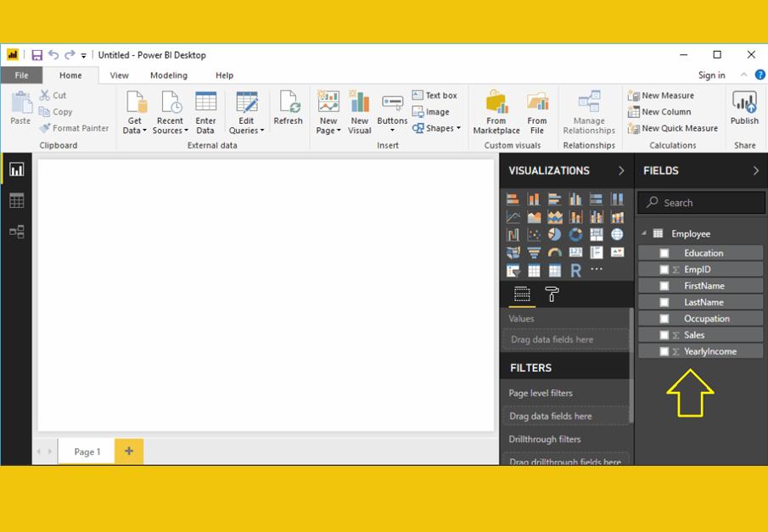
Task: Open Report view in left sidebar
Action: (17, 170)
